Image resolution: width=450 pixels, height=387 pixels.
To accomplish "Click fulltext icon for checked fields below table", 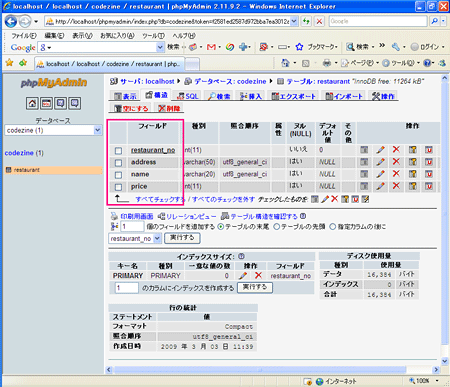I will [365, 199].
